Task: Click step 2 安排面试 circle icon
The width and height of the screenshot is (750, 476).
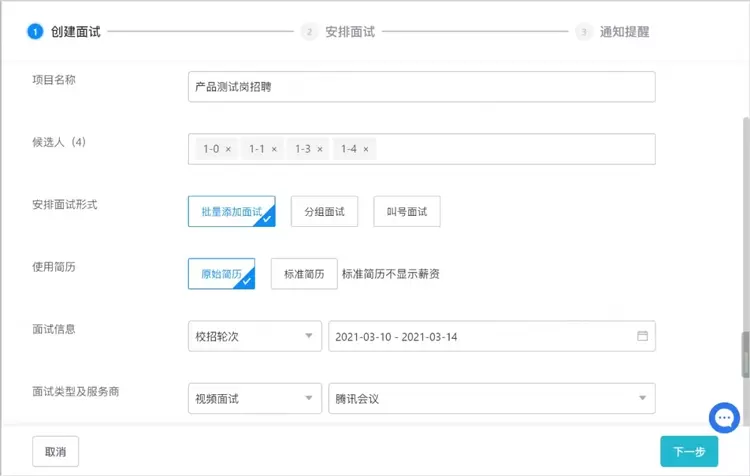Action: [x=310, y=32]
